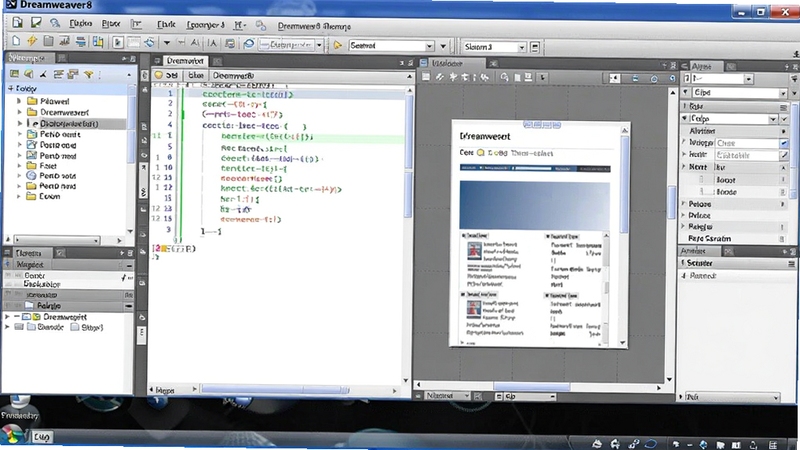Open the Nlnearal dropdown under the design view
Image resolution: width=800 pixels, height=450 pixels.
(x=467, y=396)
